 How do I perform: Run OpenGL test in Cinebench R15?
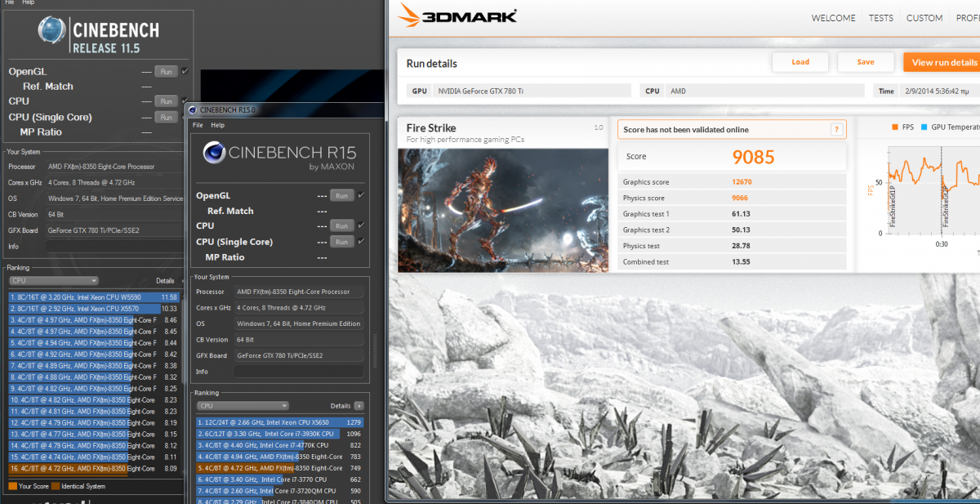coord(341,195)
